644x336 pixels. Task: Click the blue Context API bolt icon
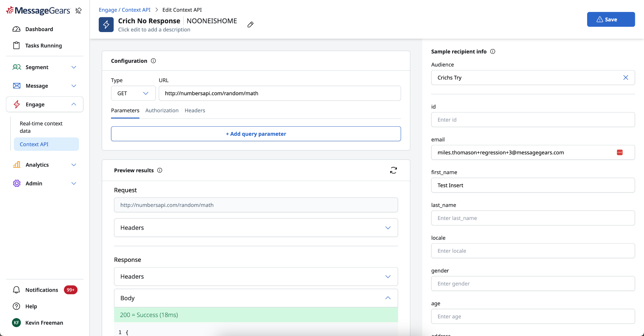[106, 25]
